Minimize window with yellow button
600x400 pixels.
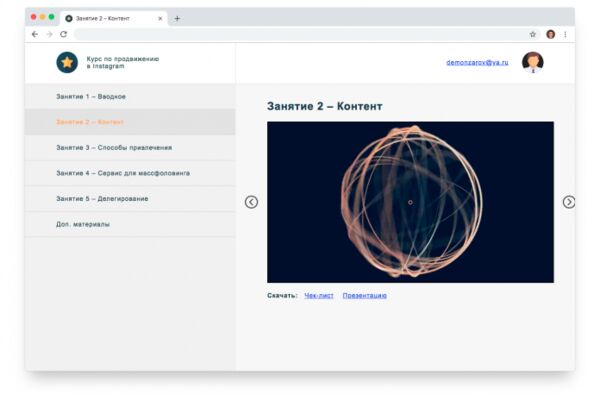click(42, 17)
